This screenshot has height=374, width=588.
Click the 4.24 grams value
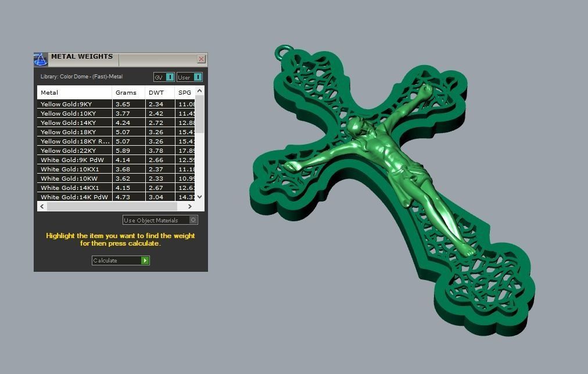pos(123,123)
